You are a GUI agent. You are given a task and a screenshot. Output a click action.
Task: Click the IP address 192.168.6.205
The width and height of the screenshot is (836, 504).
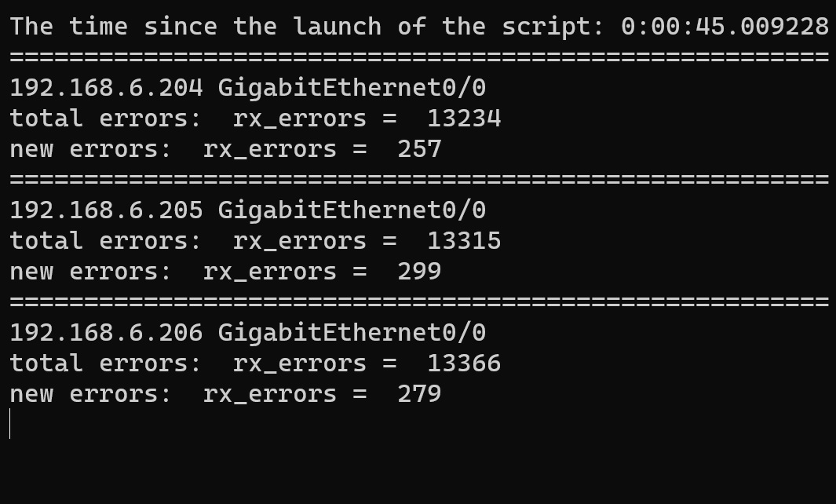tap(107, 210)
